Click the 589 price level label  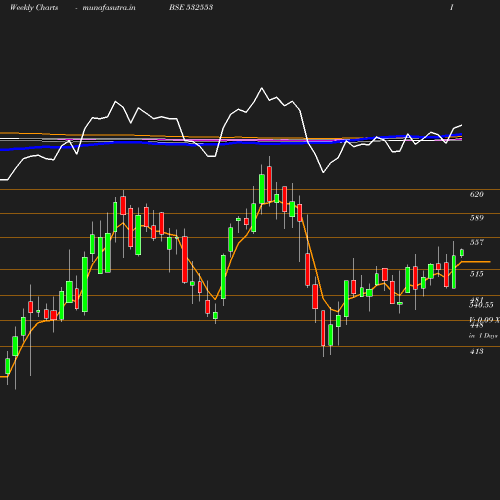tap(477, 218)
